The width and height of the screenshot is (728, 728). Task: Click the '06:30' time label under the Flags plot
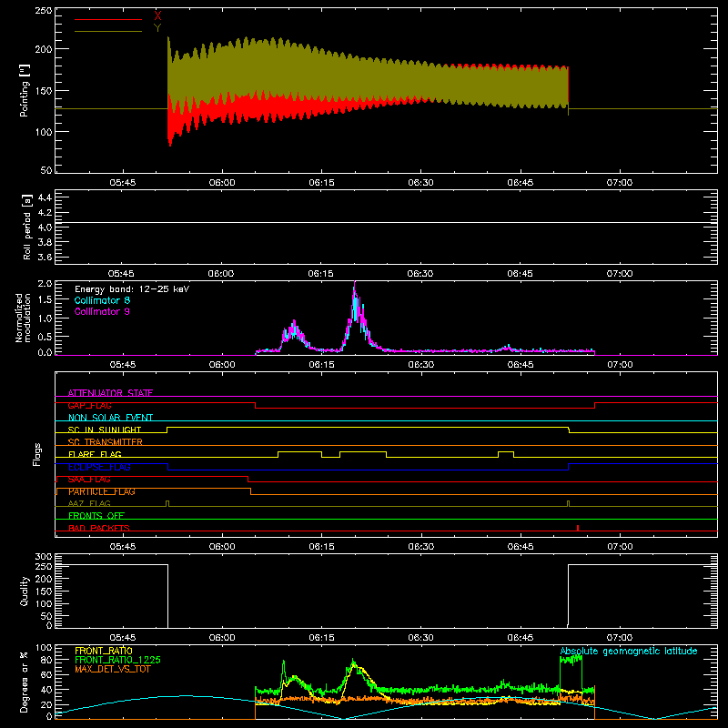point(420,547)
